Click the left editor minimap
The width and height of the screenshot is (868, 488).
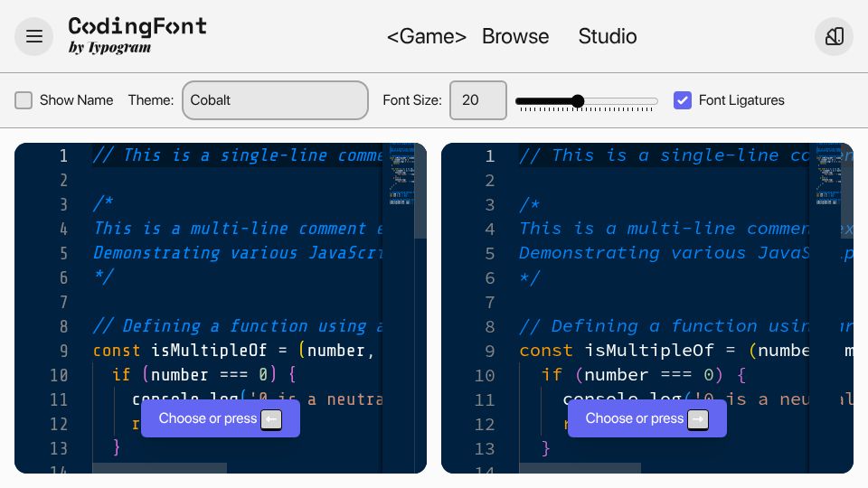pos(401,174)
